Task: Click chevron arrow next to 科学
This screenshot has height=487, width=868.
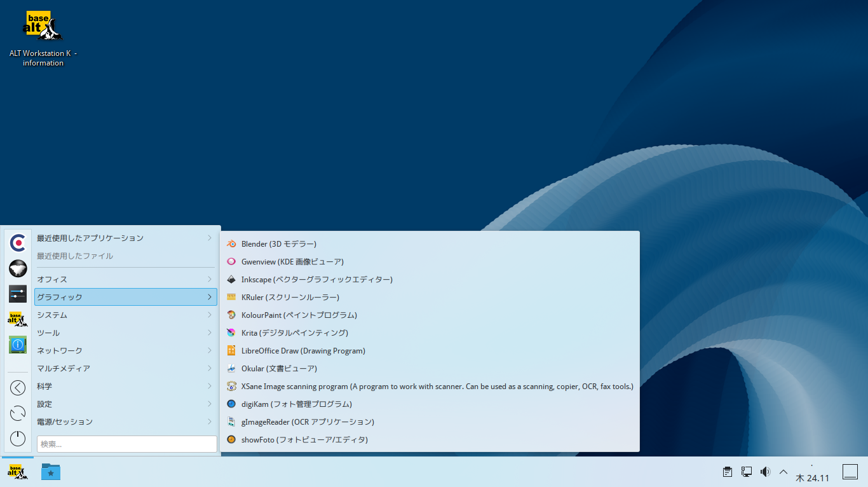Action: pyautogui.click(x=209, y=386)
